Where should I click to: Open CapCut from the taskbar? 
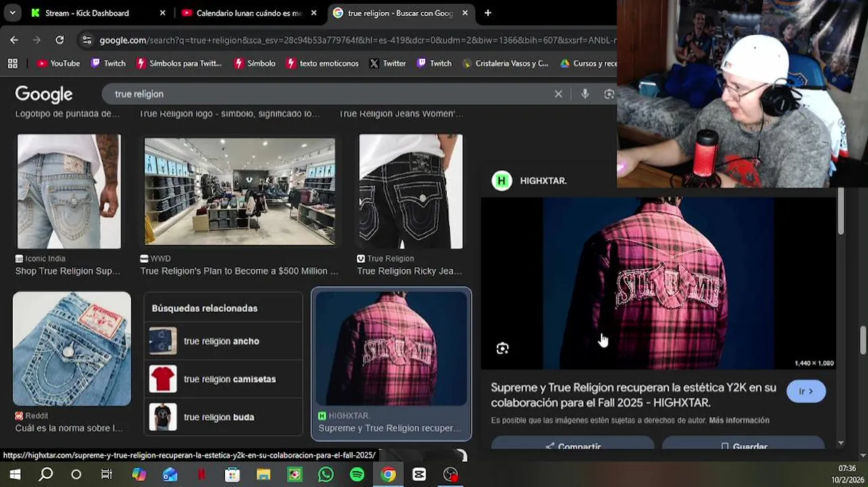(x=419, y=475)
